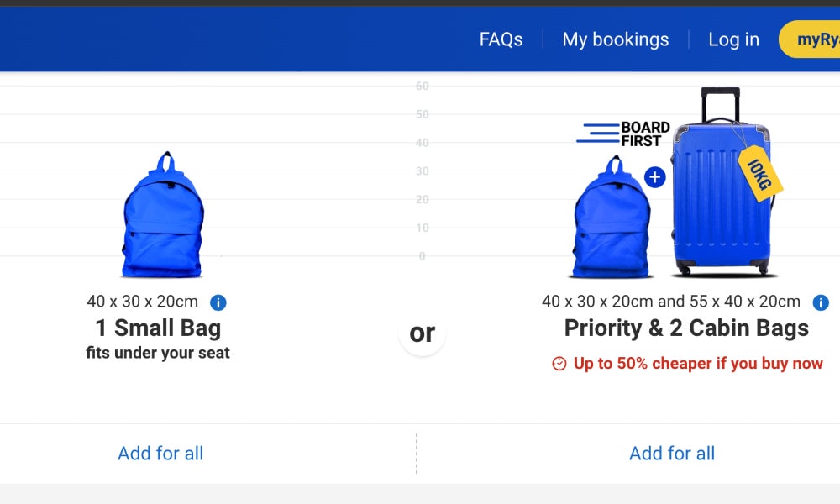The height and width of the screenshot is (504, 840).
Task: Click Log in
Action: point(733,39)
